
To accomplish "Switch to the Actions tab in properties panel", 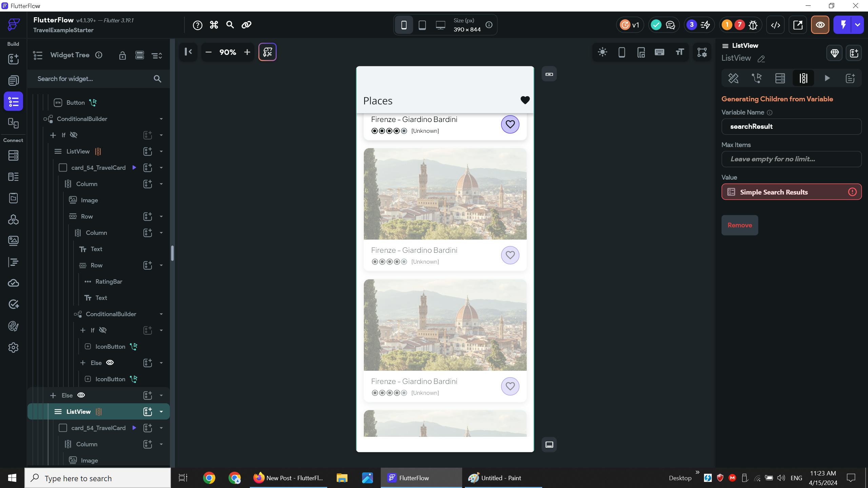I will tap(757, 78).
